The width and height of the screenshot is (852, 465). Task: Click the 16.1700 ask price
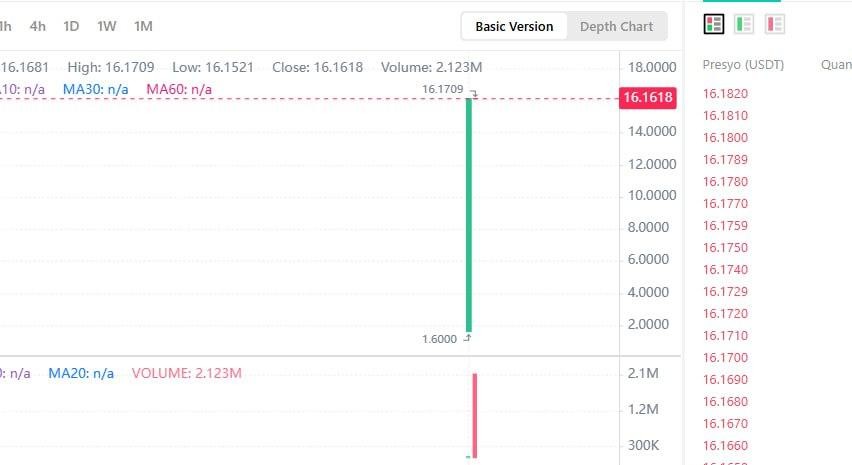click(726, 358)
